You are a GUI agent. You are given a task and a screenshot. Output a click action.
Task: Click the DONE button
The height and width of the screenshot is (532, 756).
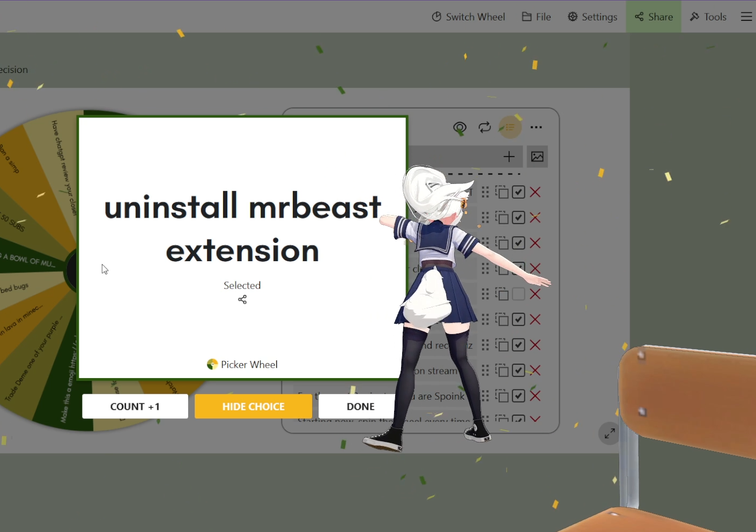click(360, 407)
